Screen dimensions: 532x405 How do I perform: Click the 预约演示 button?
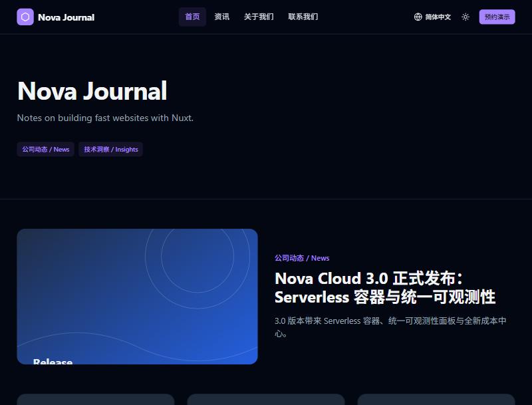pyautogui.click(x=497, y=17)
